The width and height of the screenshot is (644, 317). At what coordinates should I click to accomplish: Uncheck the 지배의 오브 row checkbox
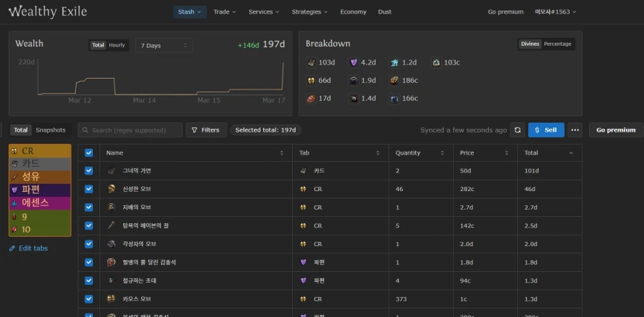pos(89,208)
